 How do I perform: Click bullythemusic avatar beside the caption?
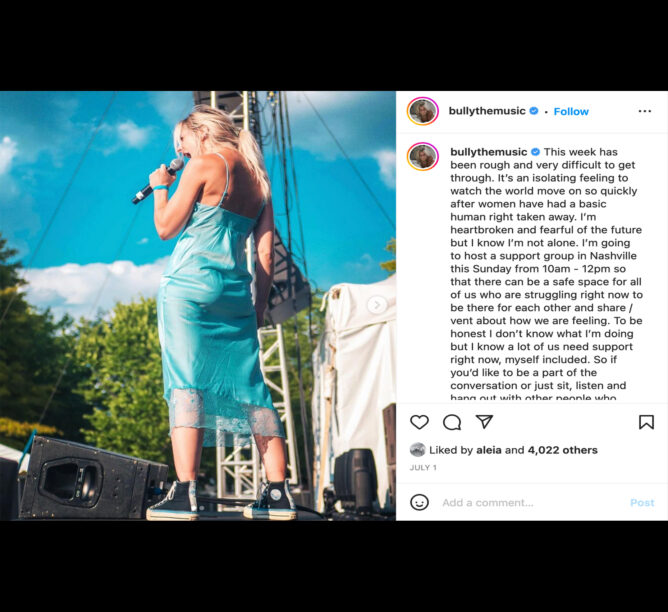pyautogui.click(x=422, y=157)
